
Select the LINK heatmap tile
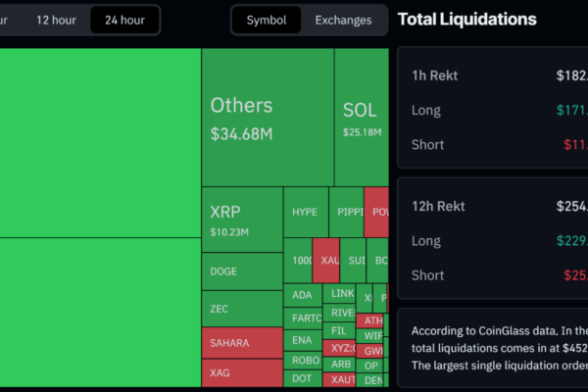click(342, 293)
